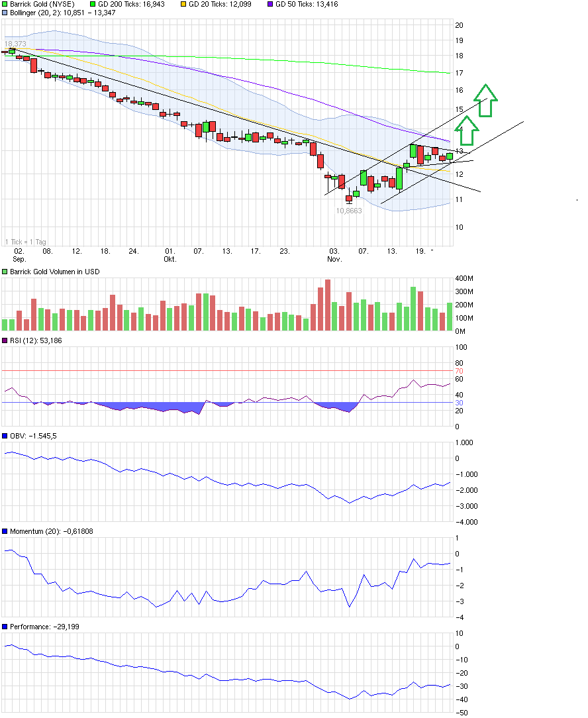Click the 'Performance: -29,199' label

click(45, 627)
